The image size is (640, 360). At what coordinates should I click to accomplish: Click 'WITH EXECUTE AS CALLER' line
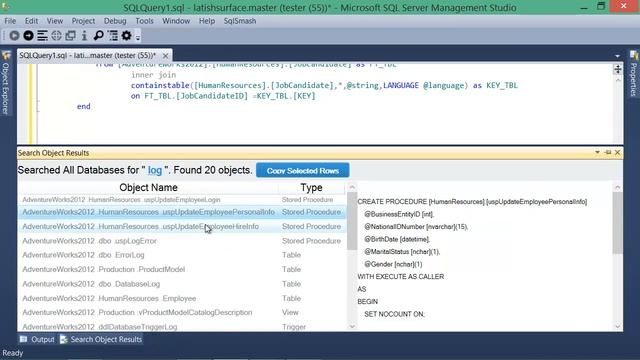pyautogui.click(x=400, y=277)
